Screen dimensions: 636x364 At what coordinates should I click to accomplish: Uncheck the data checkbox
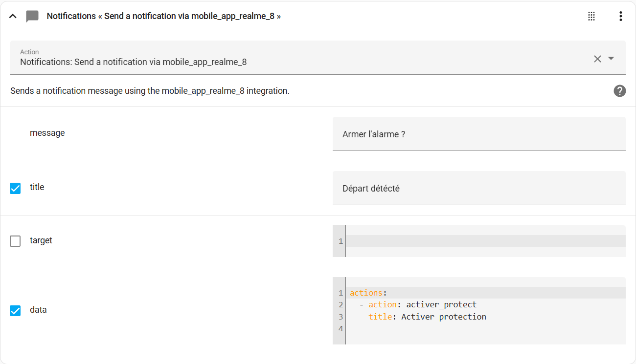point(15,311)
